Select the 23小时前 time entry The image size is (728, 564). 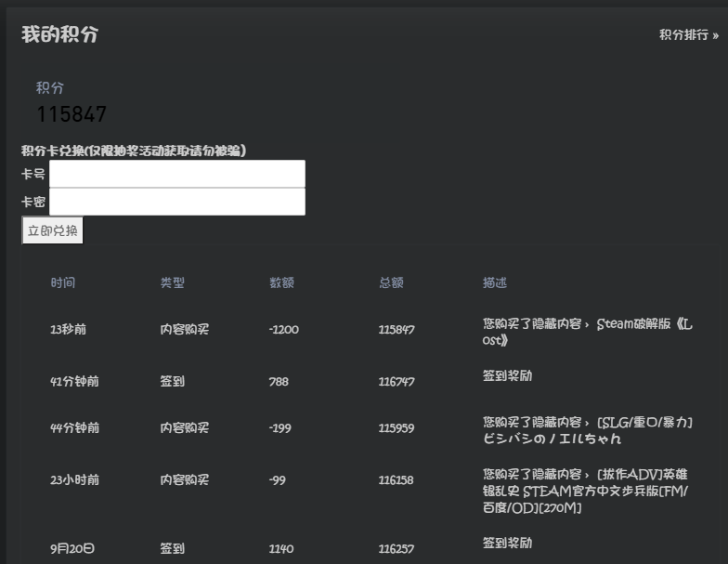click(x=74, y=480)
